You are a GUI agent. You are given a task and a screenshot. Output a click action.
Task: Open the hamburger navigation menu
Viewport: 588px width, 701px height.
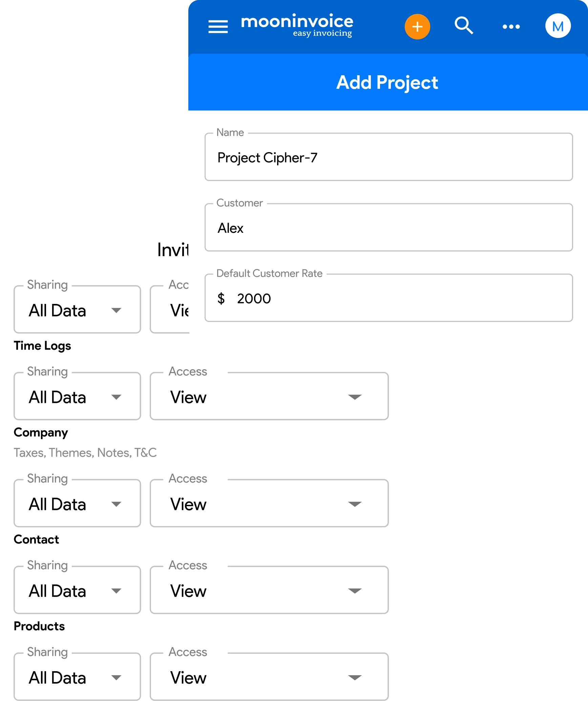click(218, 26)
